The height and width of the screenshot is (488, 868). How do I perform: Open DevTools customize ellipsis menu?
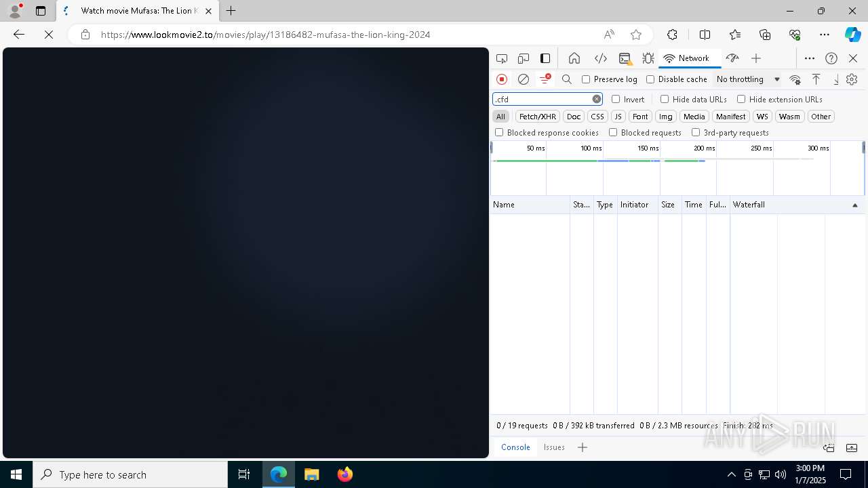(810, 58)
